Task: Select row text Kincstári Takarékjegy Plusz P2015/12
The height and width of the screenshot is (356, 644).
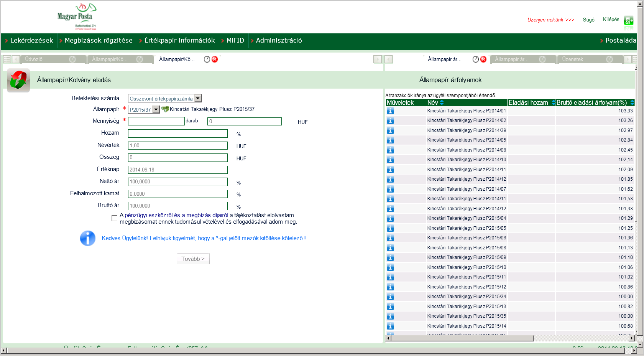Action: (x=467, y=287)
